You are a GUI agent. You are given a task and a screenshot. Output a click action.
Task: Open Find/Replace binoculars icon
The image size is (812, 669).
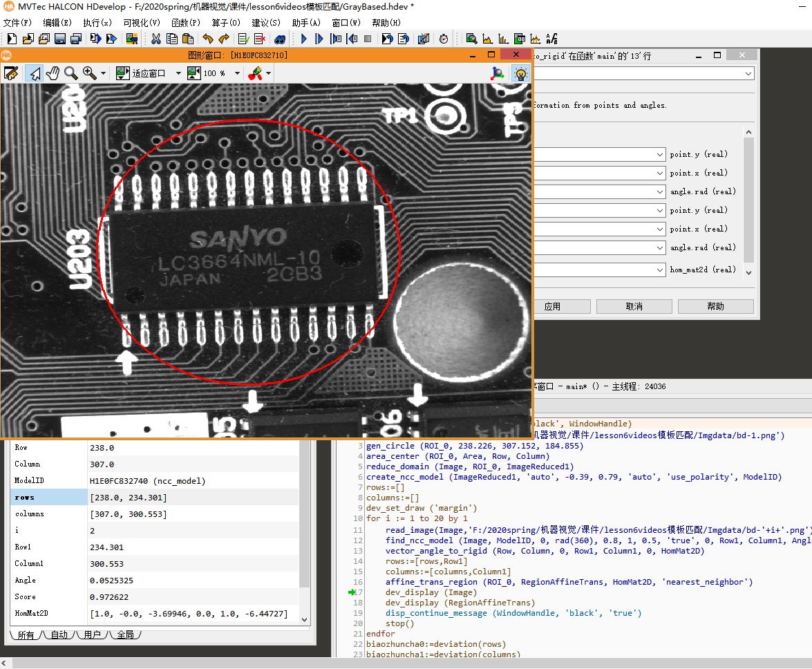point(280,39)
